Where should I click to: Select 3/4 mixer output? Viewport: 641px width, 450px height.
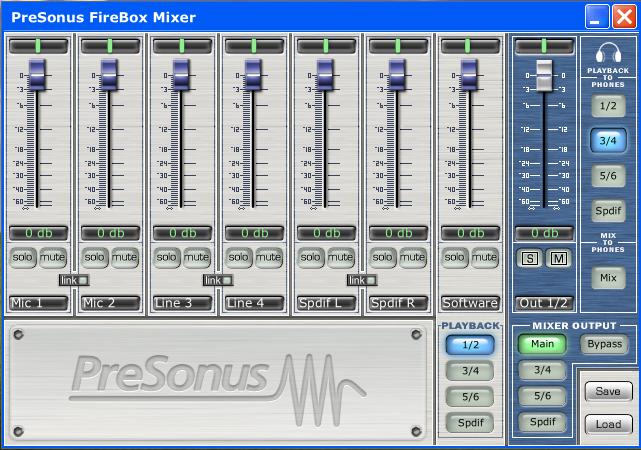[542, 370]
